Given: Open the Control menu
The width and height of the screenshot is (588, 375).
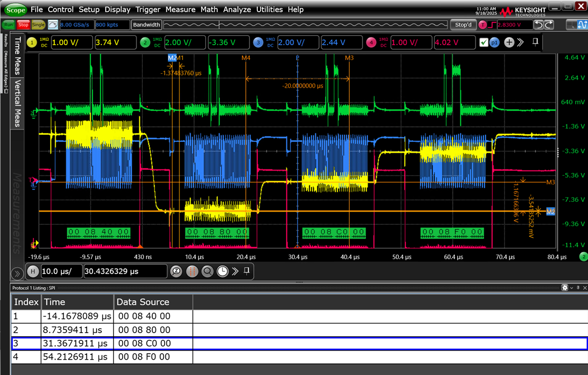Looking at the screenshot, I should point(60,10).
